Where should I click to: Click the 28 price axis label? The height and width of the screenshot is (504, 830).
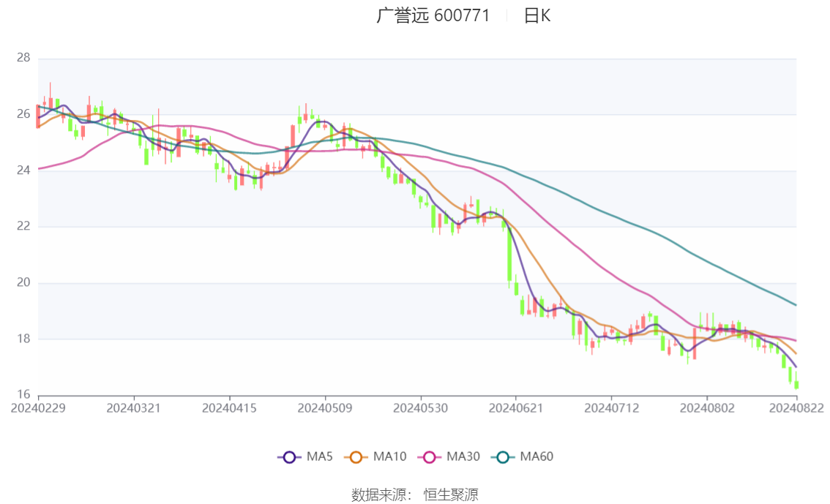click(x=23, y=58)
